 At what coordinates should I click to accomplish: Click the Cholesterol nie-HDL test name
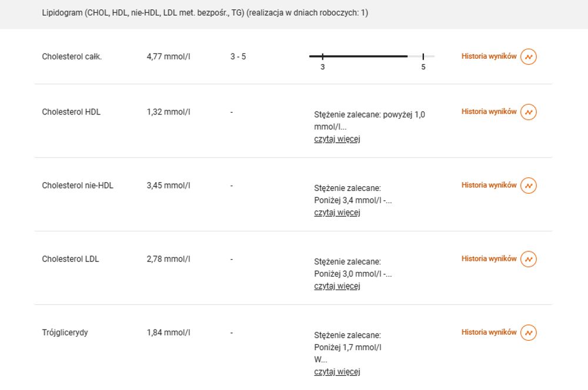(78, 186)
